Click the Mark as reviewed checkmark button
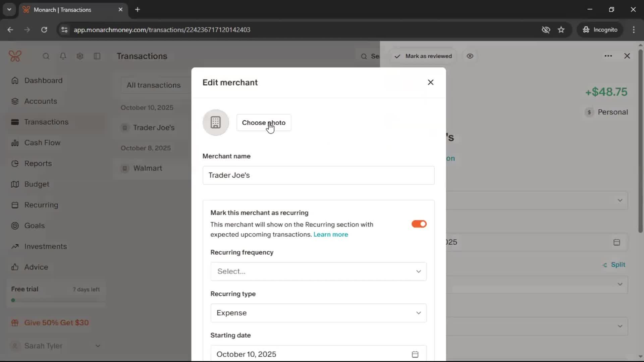The image size is (644, 362). tap(423, 56)
